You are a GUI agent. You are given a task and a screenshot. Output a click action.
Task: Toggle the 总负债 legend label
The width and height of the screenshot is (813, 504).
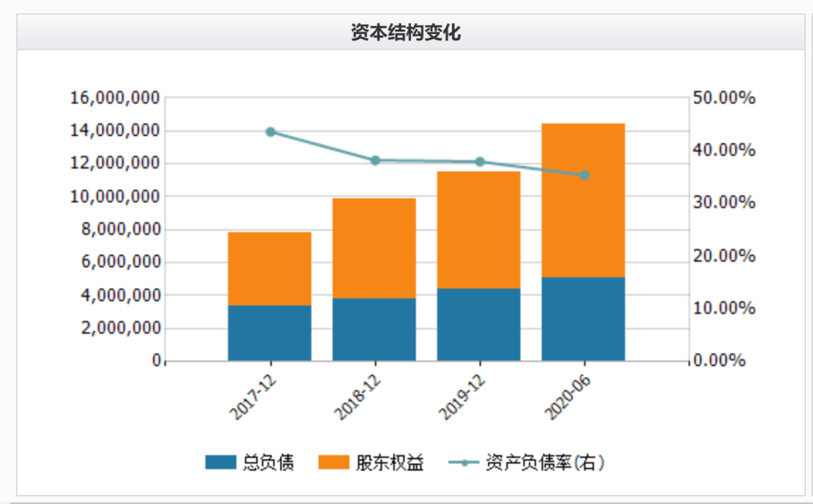[268, 462]
